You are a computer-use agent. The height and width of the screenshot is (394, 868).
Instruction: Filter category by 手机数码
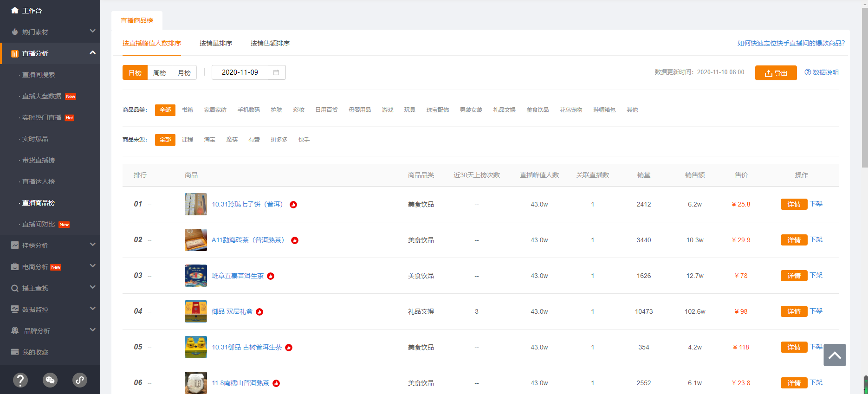coord(249,110)
